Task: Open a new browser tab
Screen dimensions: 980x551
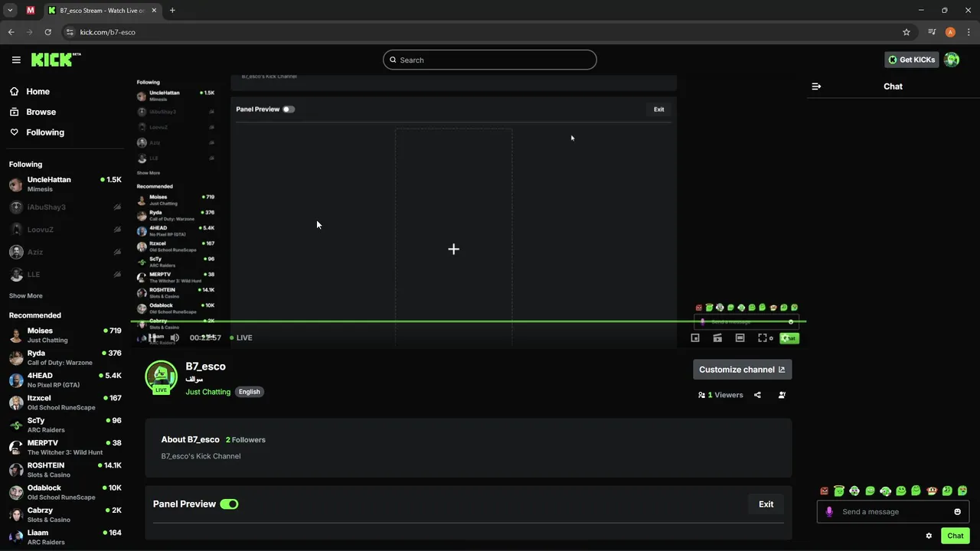Action: coord(172,11)
